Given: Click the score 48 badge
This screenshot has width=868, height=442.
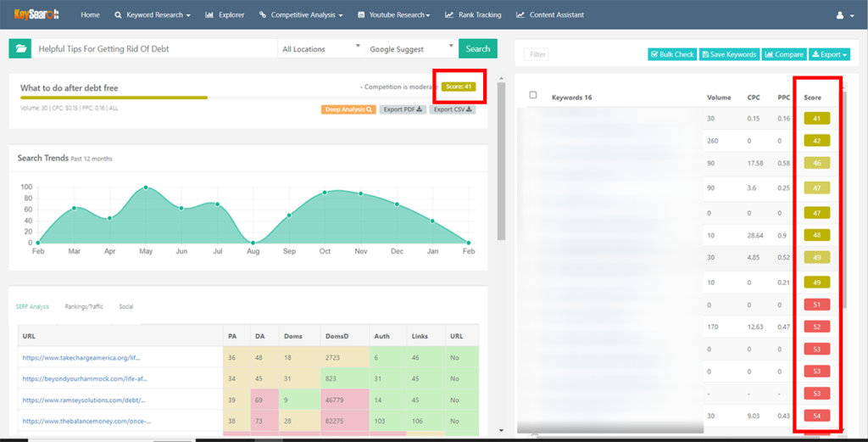Looking at the screenshot, I should 816,235.
